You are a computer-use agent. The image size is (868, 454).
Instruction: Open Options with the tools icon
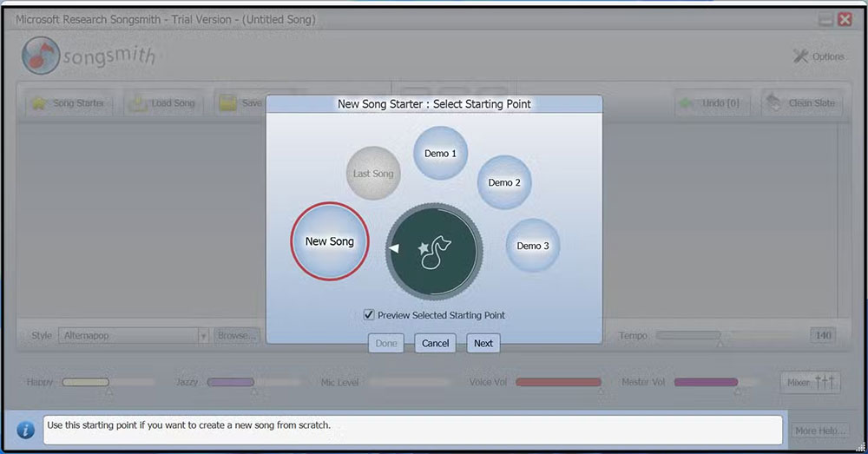[x=800, y=56]
